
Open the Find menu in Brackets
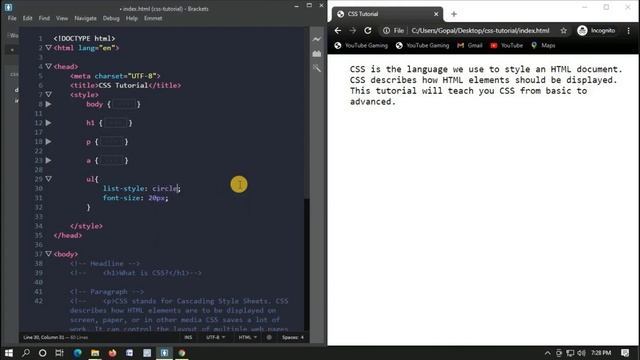pyautogui.click(x=44, y=18)
